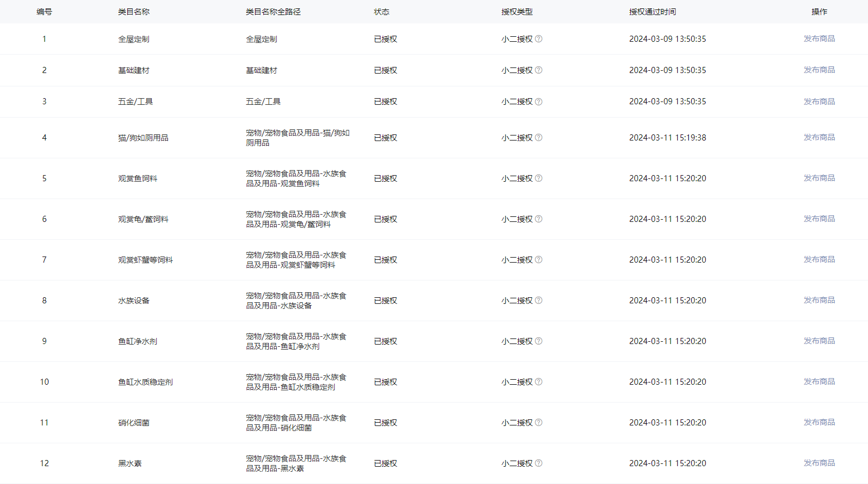Click help icon beside 小二授权 in row 1

tap(538, 39)
